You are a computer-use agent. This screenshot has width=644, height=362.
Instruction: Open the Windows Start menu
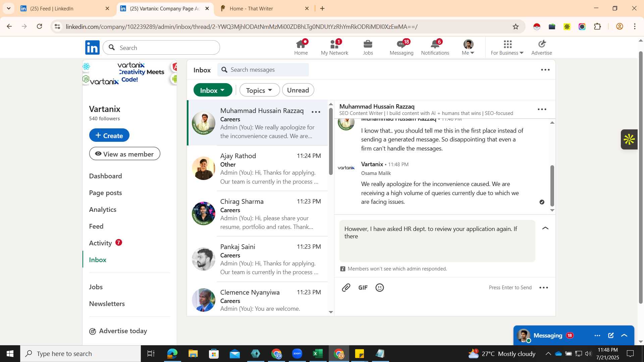10,354
